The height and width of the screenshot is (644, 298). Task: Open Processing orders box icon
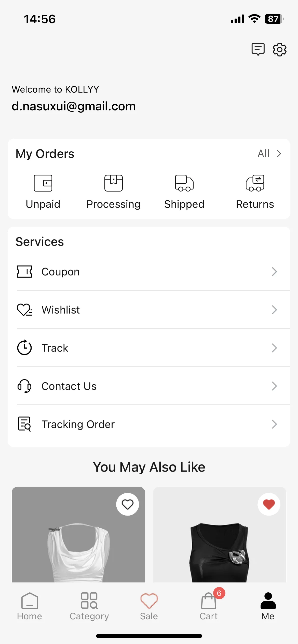tap(114, 183)
